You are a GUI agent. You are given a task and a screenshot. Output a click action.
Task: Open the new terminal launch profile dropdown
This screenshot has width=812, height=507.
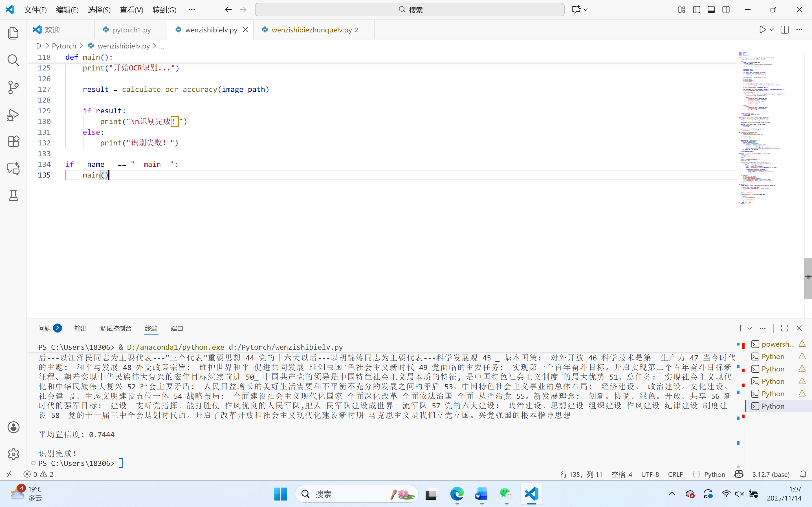pos(750,328)
